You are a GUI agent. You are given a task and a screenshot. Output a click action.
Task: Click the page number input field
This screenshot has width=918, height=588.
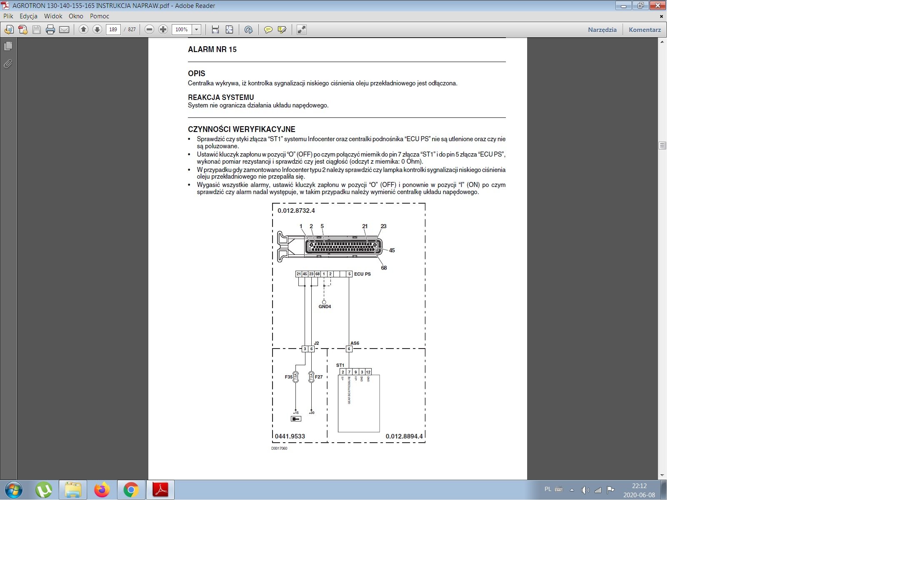point(113,30)
